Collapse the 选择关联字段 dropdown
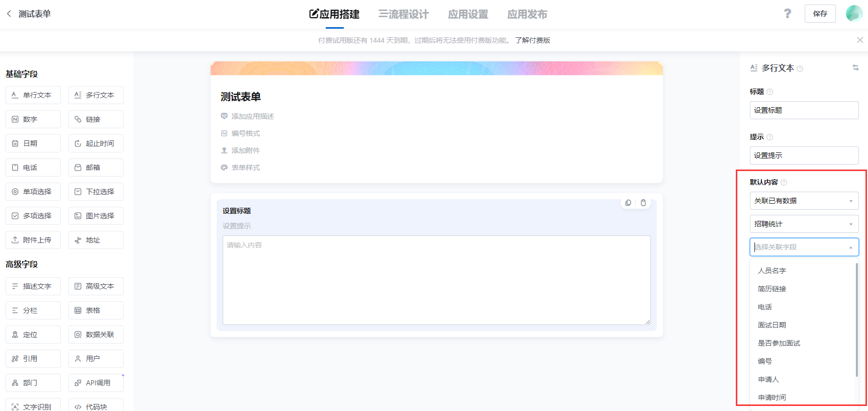Screen dimensions: 868x411 [x=804, y=247]
